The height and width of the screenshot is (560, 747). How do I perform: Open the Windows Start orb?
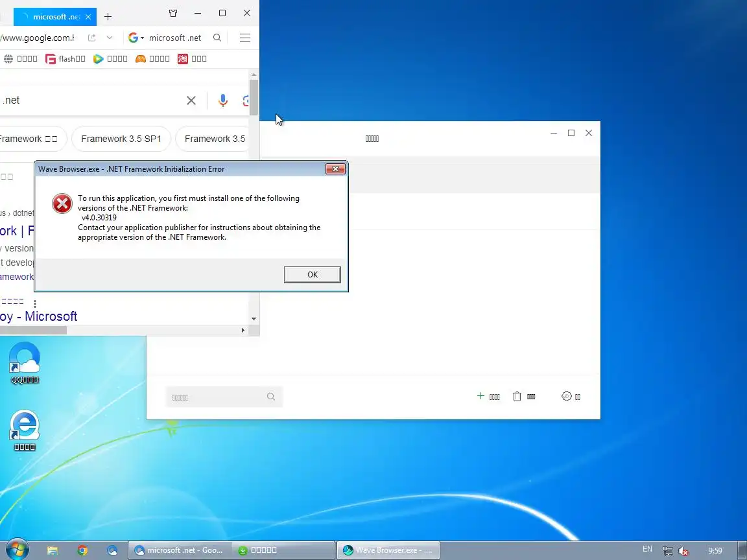(x=17, y=550)
